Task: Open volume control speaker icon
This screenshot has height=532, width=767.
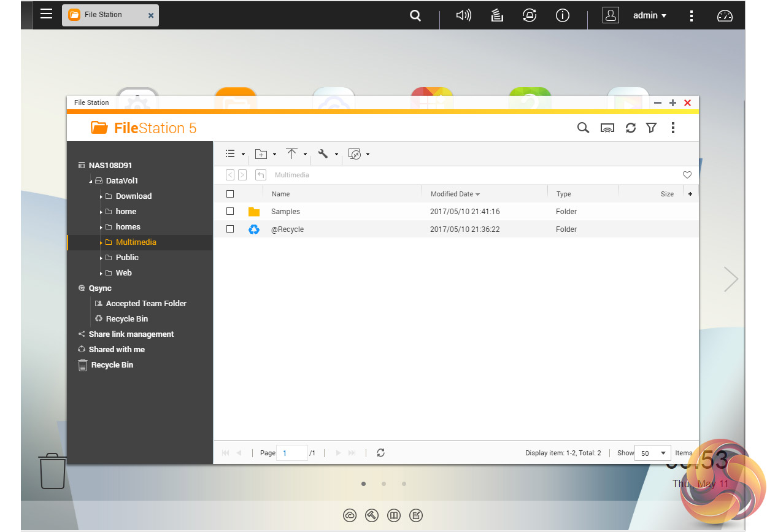Action: 463,16
